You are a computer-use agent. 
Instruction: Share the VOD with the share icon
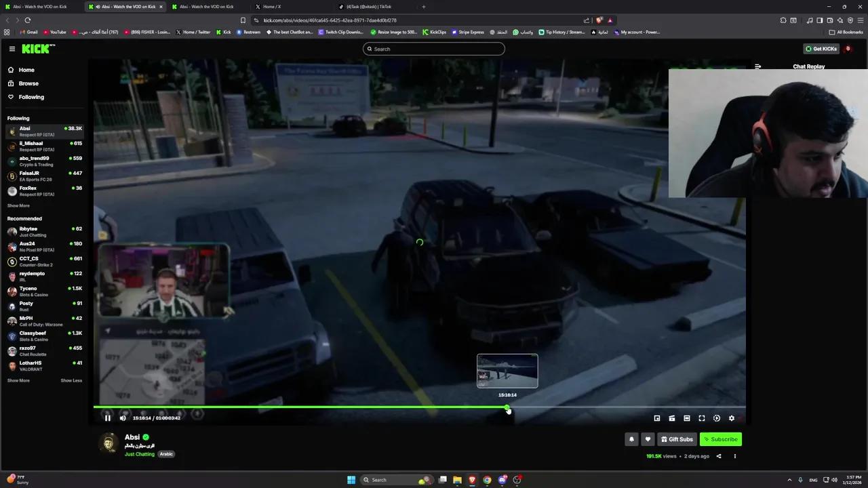tap(718, 455)
